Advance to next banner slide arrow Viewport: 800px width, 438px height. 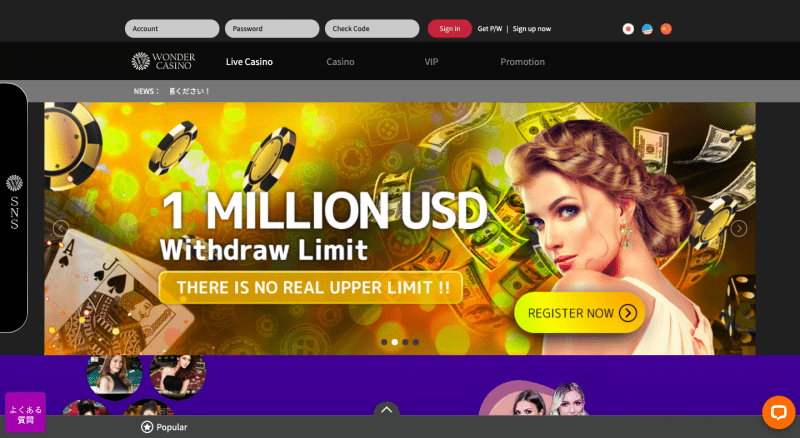738,228
